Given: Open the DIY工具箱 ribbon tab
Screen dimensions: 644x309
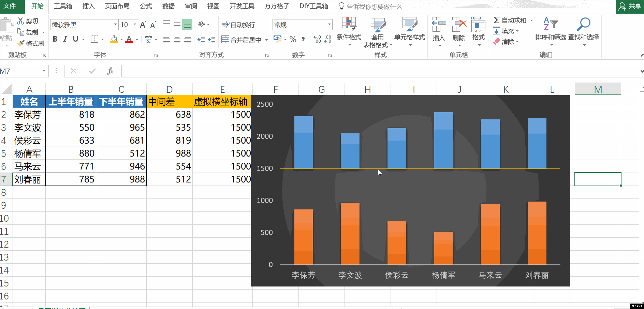Looking at the screenshot, I should coord(313,6).
